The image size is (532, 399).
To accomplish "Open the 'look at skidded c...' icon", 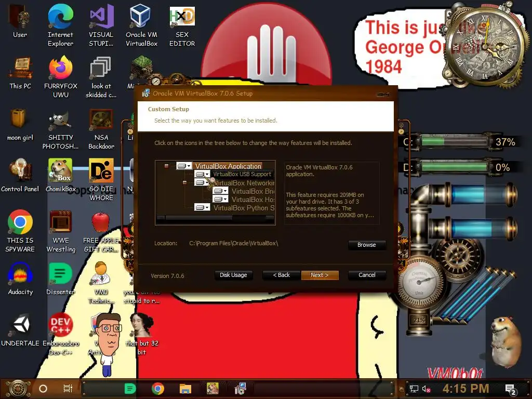I will (101, 77).
